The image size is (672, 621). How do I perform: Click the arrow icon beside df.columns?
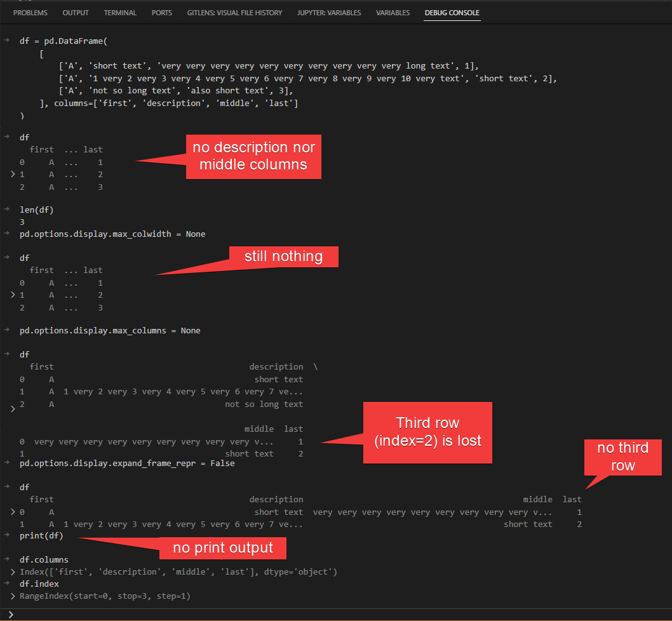(6, 559)
